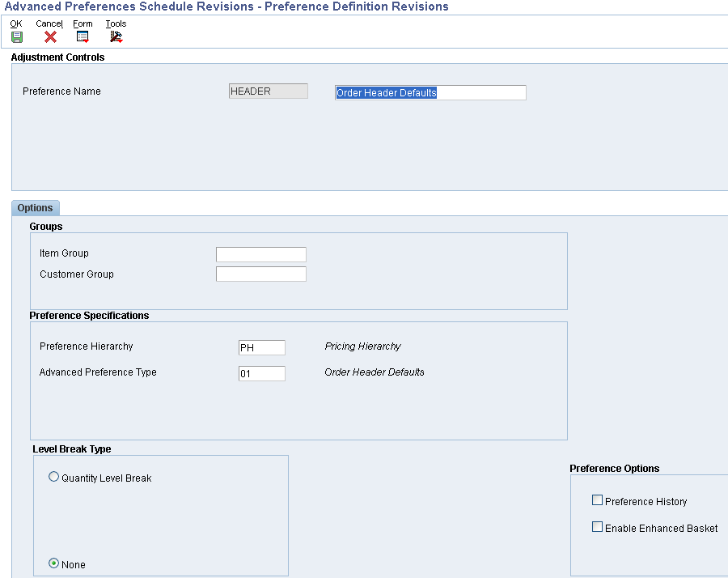The image size is (728, 578).
Task: Click the Adjustment Controls heading
Action: tap(57, 57)
